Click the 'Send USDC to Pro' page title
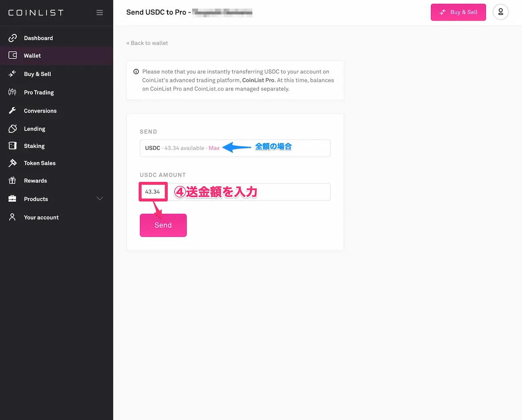Screen dimensions: 522x420 click(157, 12)
